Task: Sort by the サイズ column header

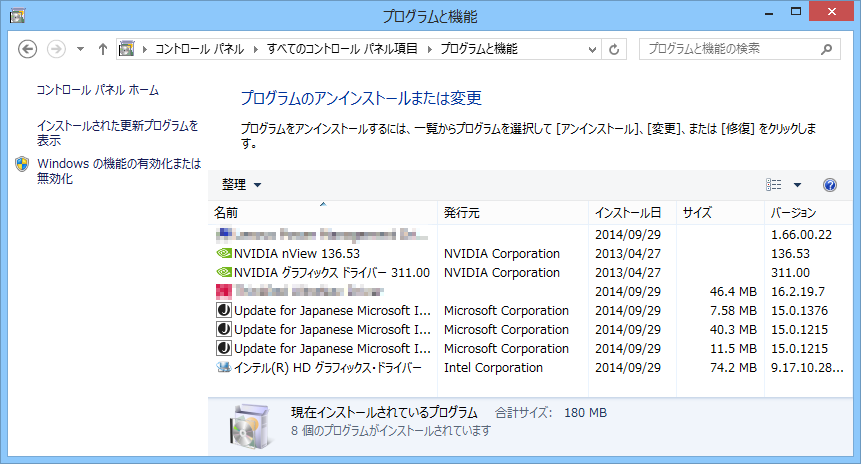Action: tap(696, 213)
